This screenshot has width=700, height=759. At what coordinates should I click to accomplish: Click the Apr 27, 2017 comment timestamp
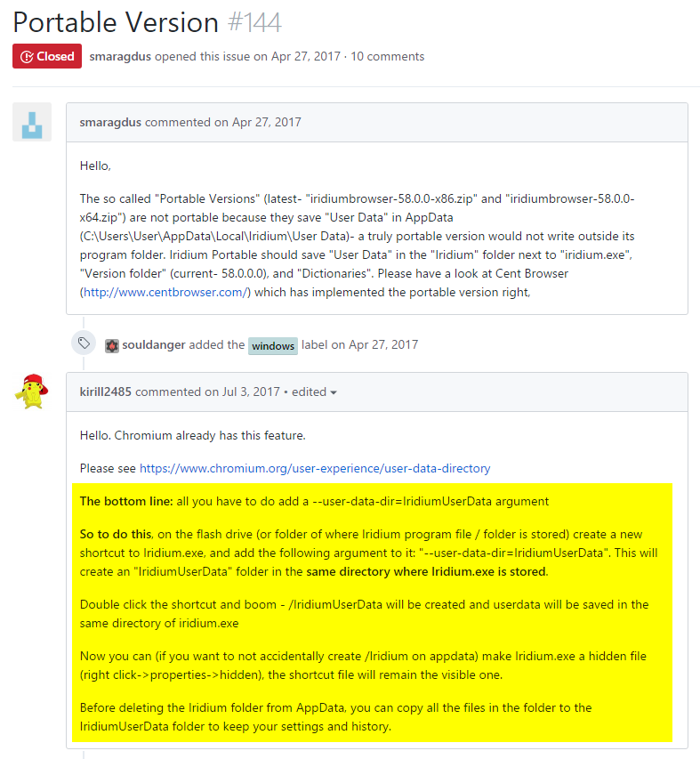pyautogui.click(x=267, y=122)
